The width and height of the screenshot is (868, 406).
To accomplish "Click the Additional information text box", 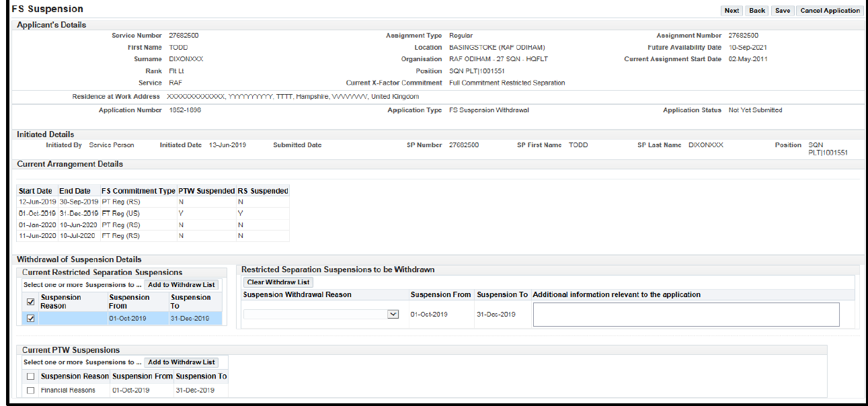I will tap(686, 315).
